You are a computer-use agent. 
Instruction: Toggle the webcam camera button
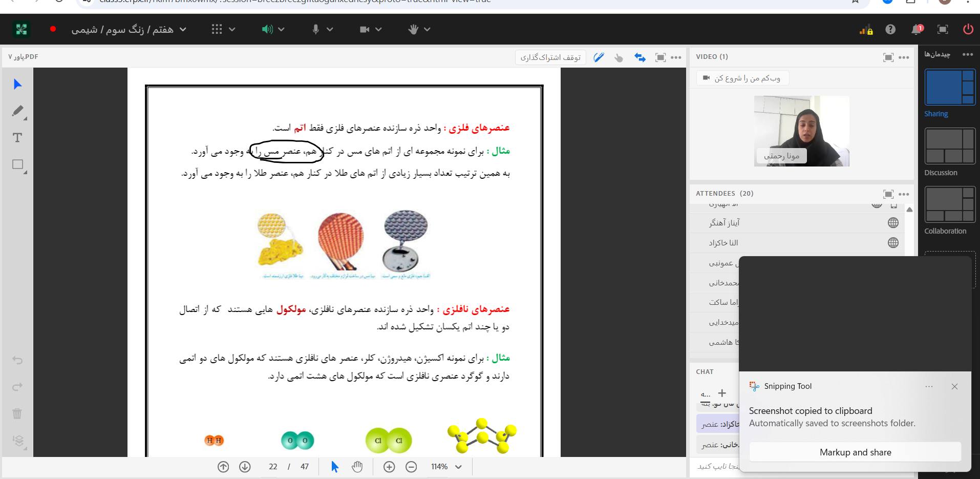point(365,30)
